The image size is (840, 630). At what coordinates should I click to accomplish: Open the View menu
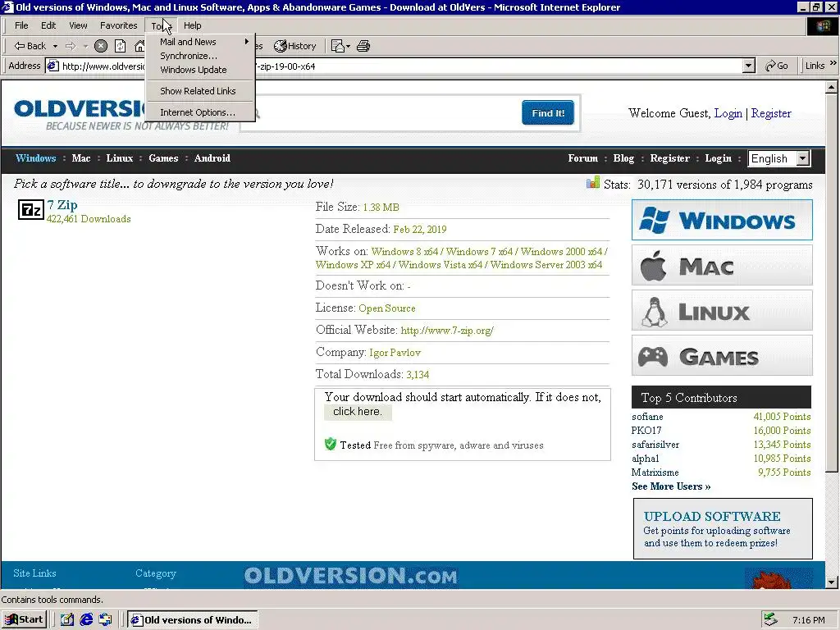pos(78,25)
